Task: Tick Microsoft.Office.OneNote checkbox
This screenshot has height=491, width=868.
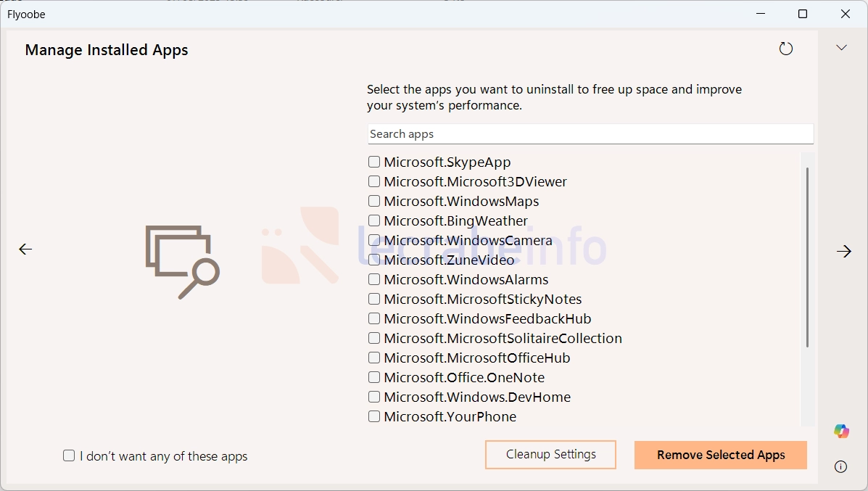Action: pos(374,378)
